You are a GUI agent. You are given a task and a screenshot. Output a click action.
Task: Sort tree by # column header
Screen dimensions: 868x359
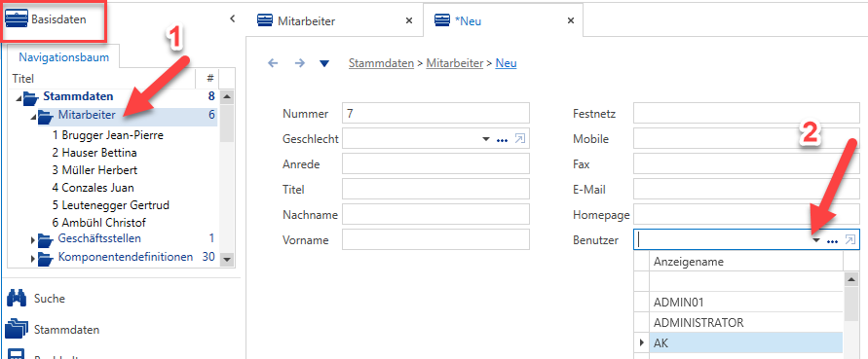tap(209, 79)
